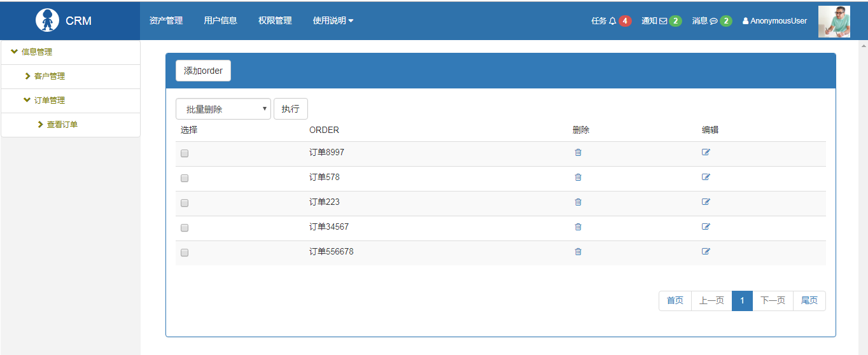This screenshot has width=868, height=355.
Task: Tick the checkbox for 订单34567
Action: pyautogui.click(x=185, y=228)
